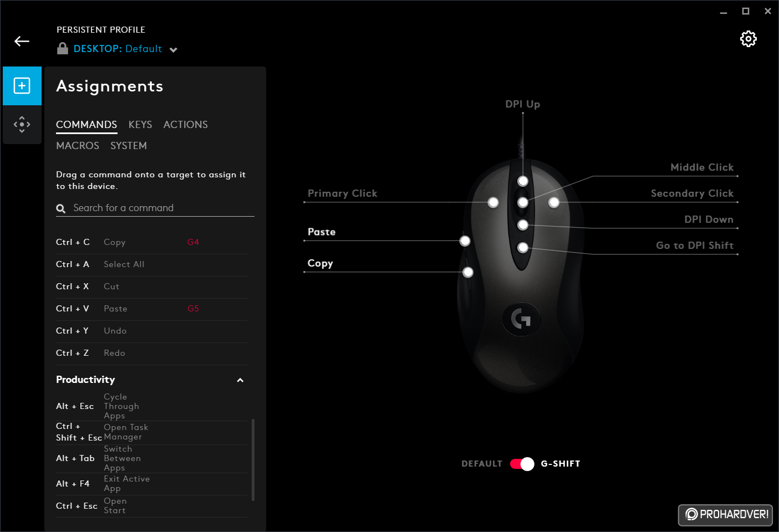Maximize the application window

(746, 11)
